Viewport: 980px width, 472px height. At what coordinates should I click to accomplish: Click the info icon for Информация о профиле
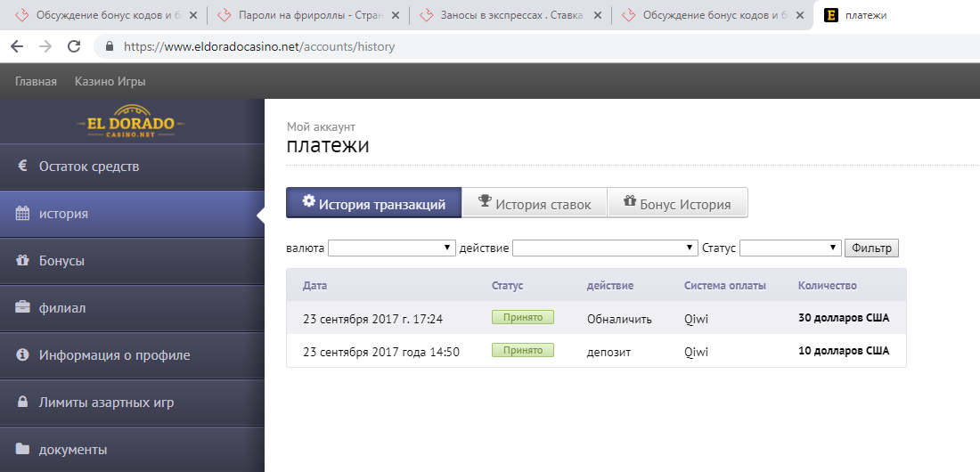(22, 355)
